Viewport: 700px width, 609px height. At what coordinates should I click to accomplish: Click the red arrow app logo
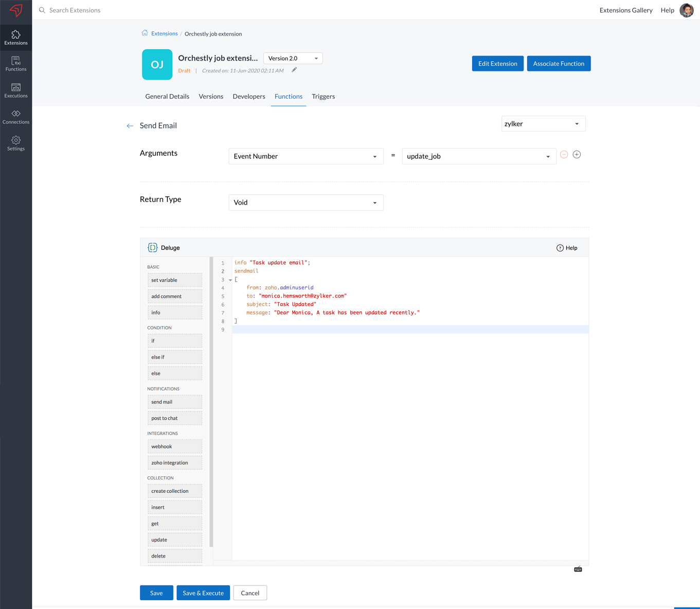[16, 10]
